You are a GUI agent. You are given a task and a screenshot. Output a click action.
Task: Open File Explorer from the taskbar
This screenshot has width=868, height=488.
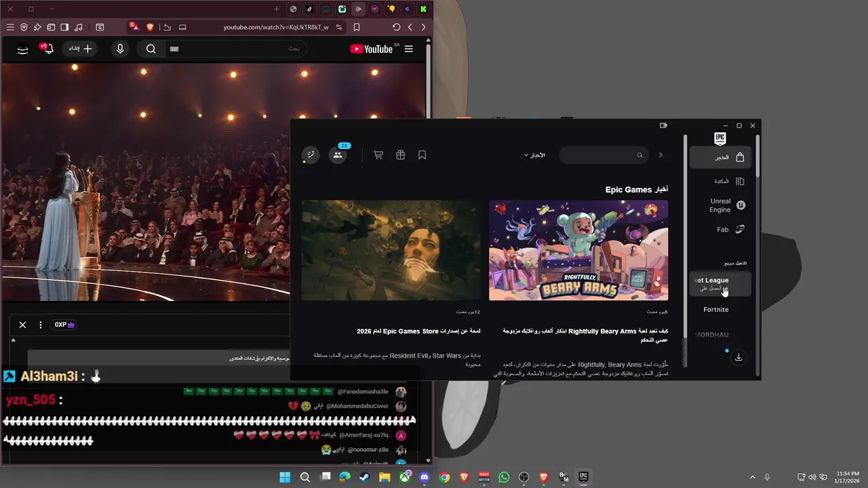click(x=384, y=477)
